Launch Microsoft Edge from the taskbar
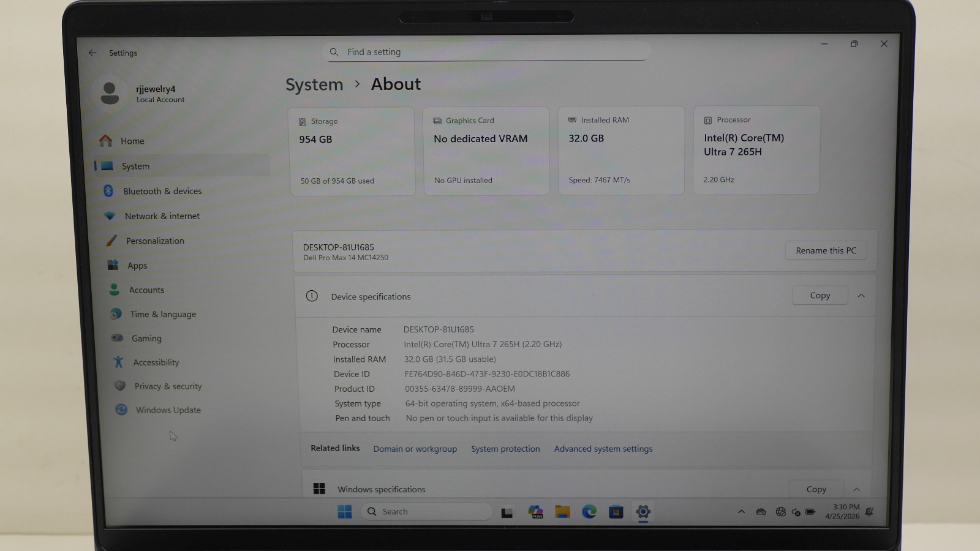The height and width of the screenshot is (551, 980). pos(589,512)
